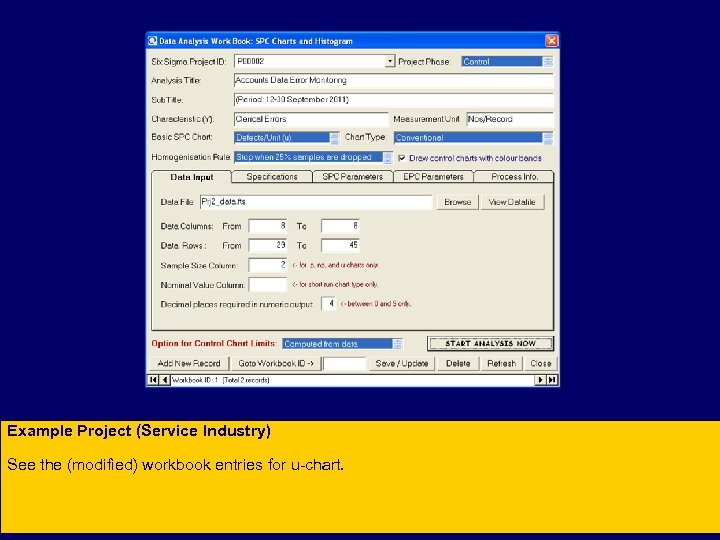This screenshot has height=540, width=720.
Task: Click Data Columns From field
Action: (x=268, y=226)
